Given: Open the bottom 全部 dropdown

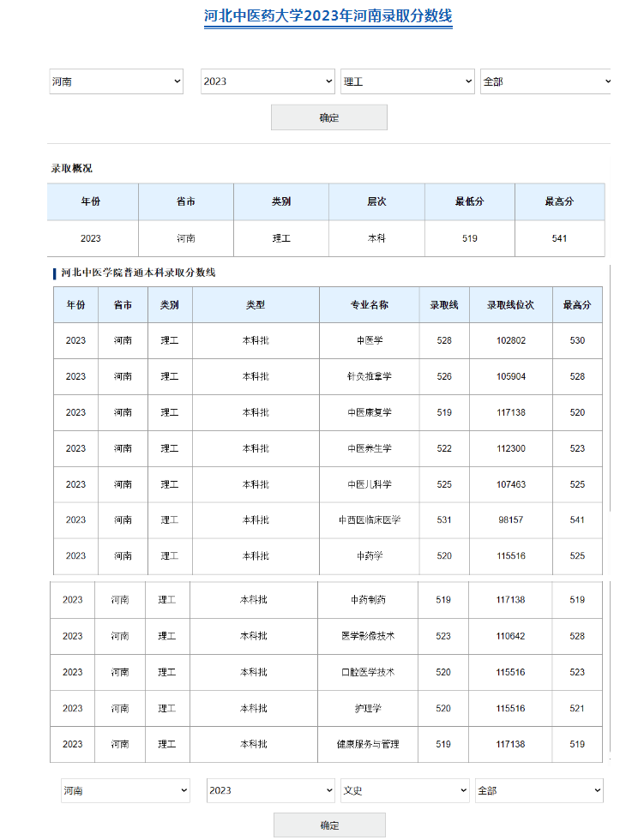Looking at the screenshot, I should pyautogui.click(x=539, y=790).
